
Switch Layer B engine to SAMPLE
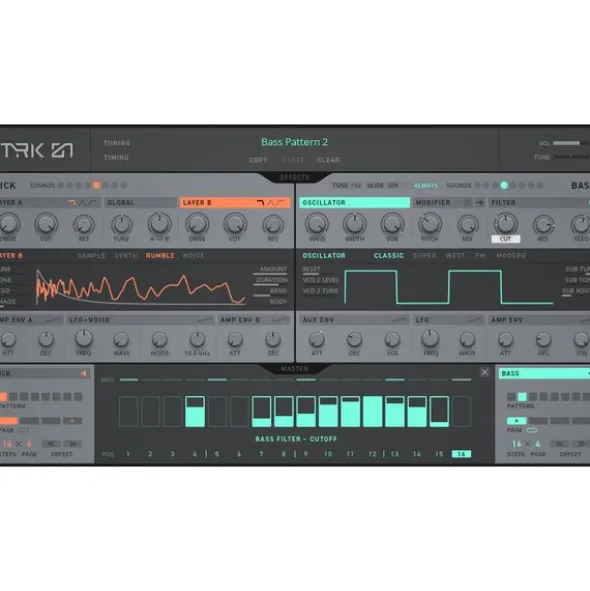(92, 256)
